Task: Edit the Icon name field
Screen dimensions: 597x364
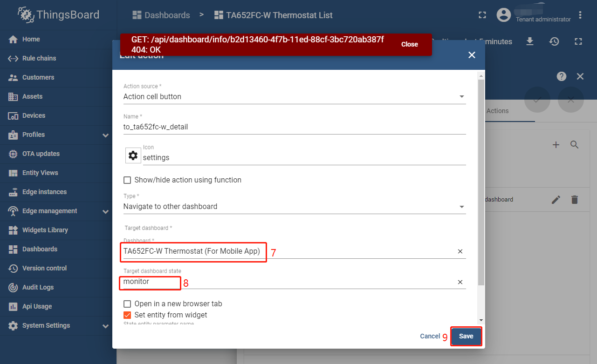Action: pos(304,158)
